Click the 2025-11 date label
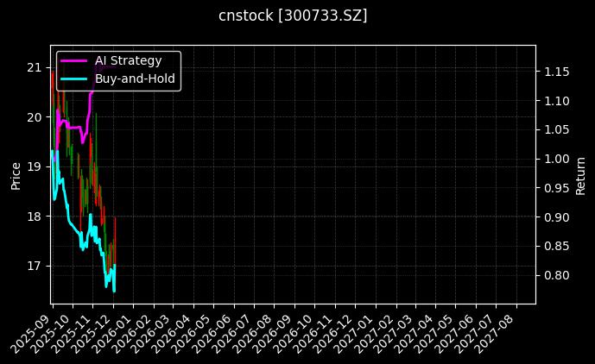This screenshot has height=364, width=595. click(x=70, y=335)
